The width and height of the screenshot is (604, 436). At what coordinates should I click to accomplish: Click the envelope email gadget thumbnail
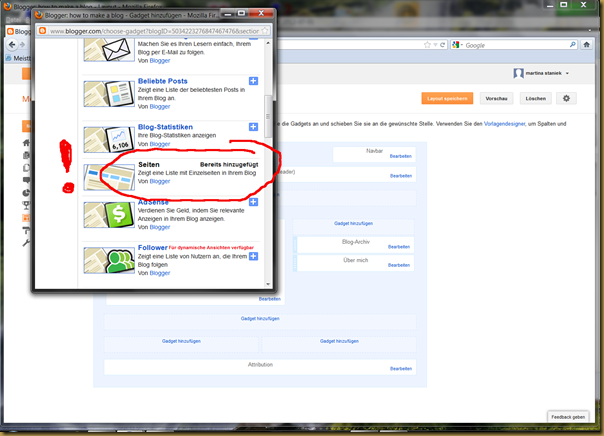(109, 50)
